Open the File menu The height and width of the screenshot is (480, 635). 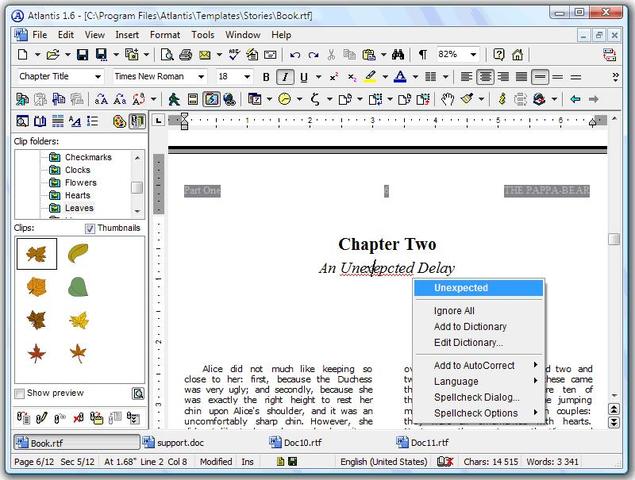pyautogui.click(x=40, y=35)
